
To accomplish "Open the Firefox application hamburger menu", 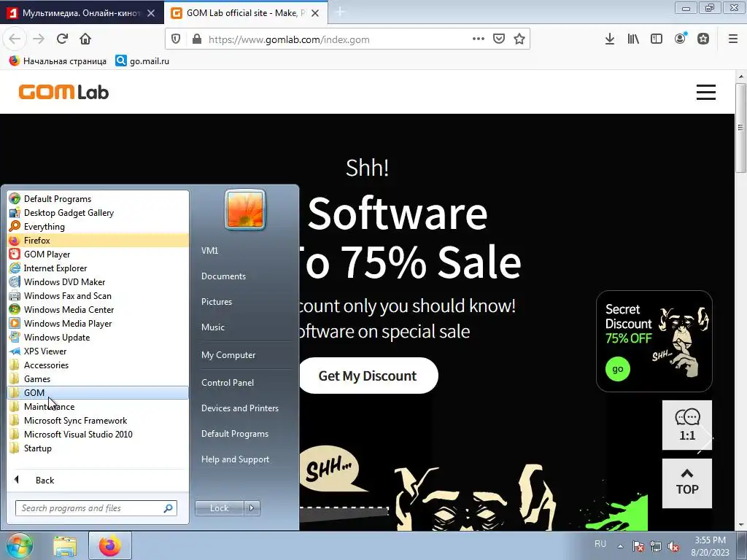I will (733, 39).
